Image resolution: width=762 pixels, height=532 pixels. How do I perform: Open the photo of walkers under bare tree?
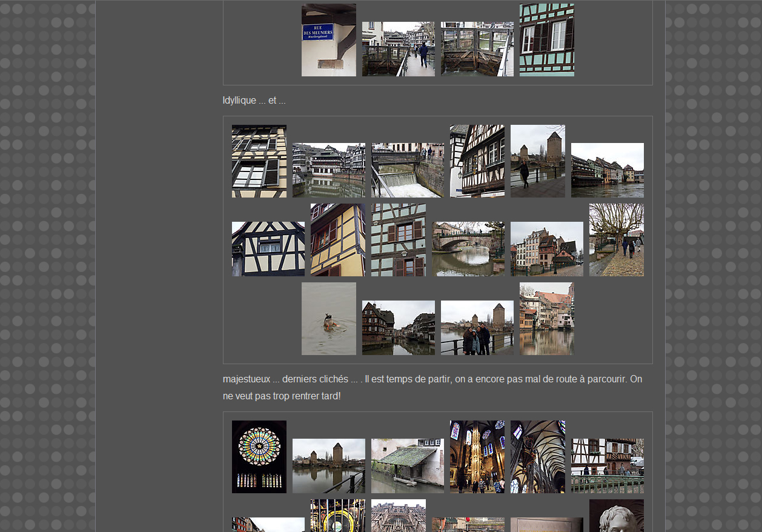pos(616,240)
